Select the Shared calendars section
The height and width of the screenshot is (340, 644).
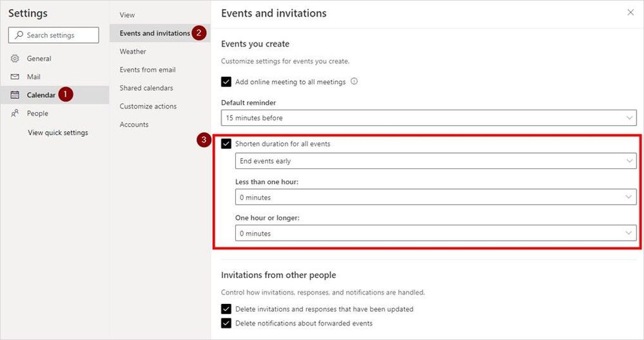146,88
